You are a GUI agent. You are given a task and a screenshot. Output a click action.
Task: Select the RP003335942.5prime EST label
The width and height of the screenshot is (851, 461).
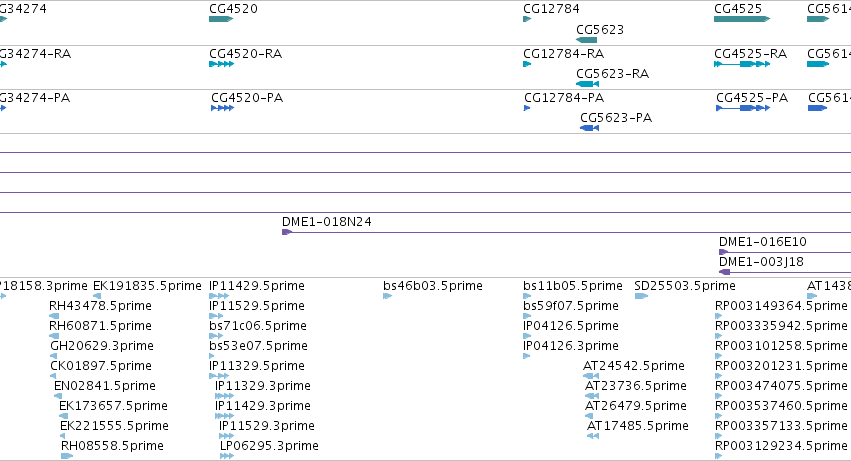(x=782, y=326)
